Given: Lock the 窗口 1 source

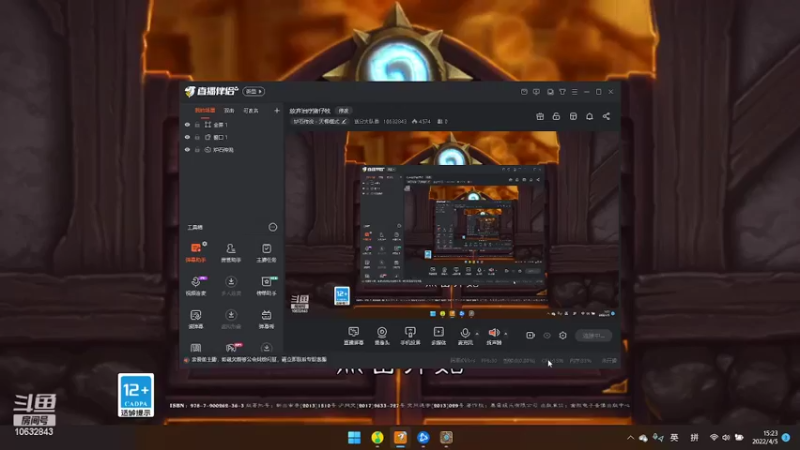Looking at the screenshot, I should pos(197,138).
